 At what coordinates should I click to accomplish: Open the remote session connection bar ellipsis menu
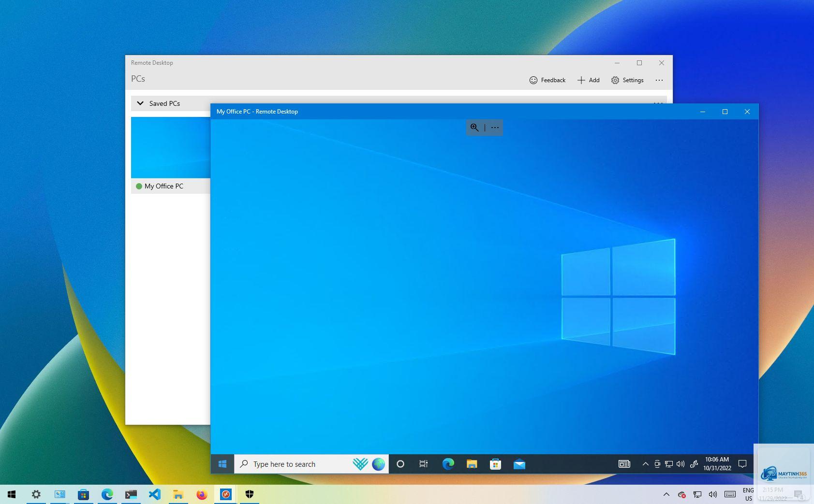pyautogui.click(x=495, y=128)
